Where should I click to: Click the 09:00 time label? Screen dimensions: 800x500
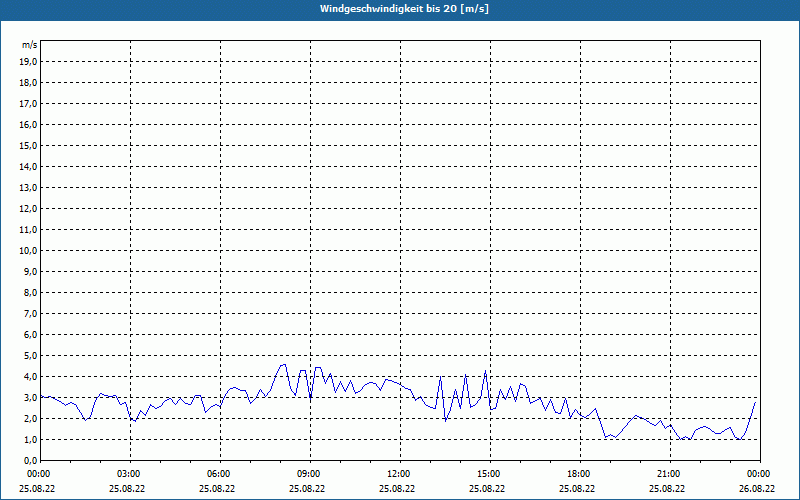click(x=310, y=474)
